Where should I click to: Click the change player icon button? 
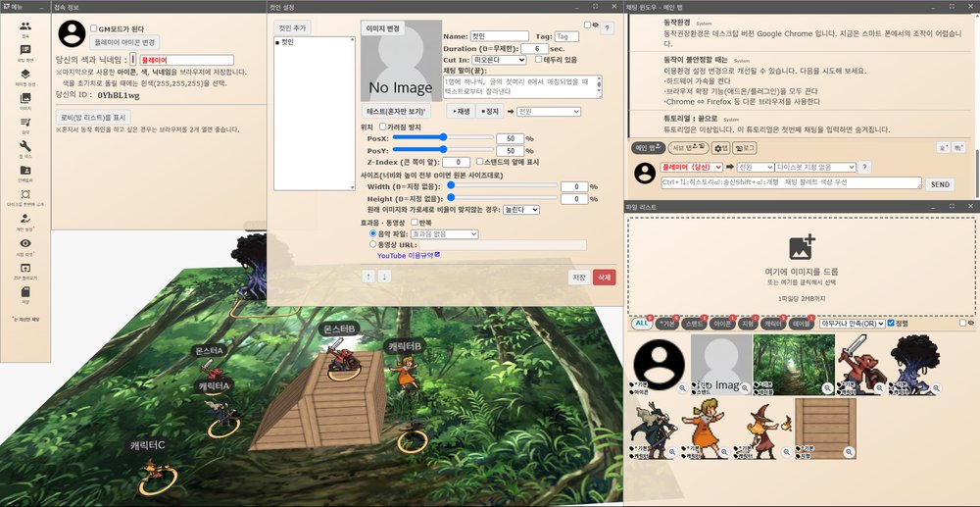click(125, 42)
